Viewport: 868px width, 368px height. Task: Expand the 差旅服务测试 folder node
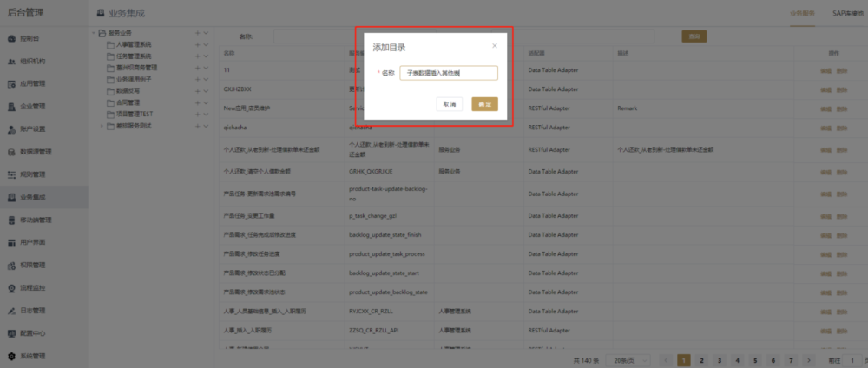101,125
